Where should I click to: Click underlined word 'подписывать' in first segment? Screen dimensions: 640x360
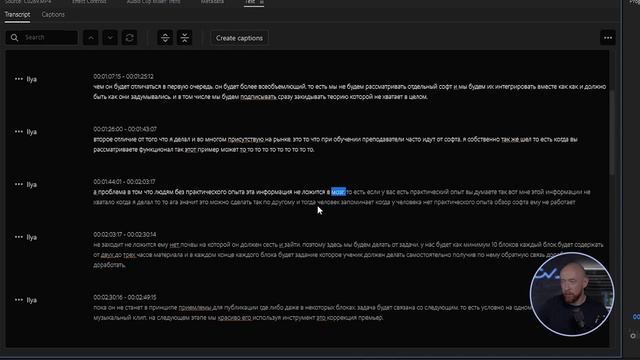pos(258,97)
